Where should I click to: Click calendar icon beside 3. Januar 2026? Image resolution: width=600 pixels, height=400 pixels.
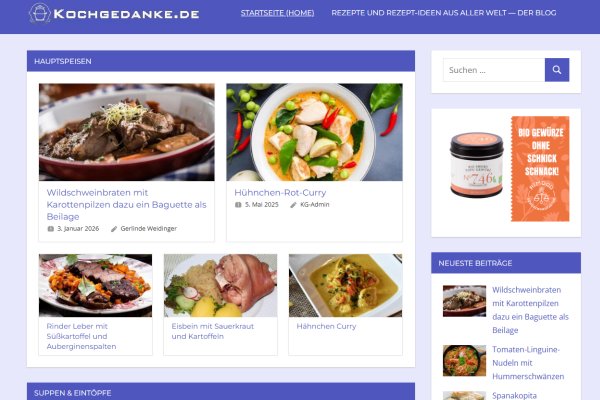pos(51,229)
